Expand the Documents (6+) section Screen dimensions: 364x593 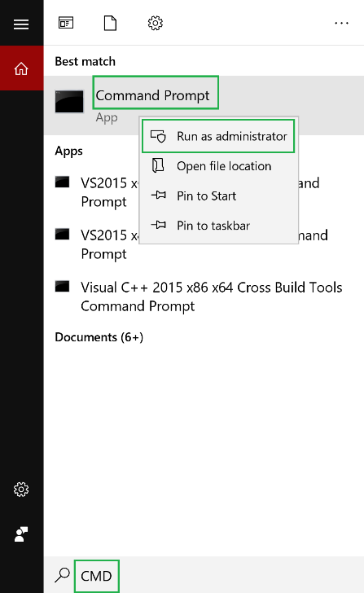(99, 337)
